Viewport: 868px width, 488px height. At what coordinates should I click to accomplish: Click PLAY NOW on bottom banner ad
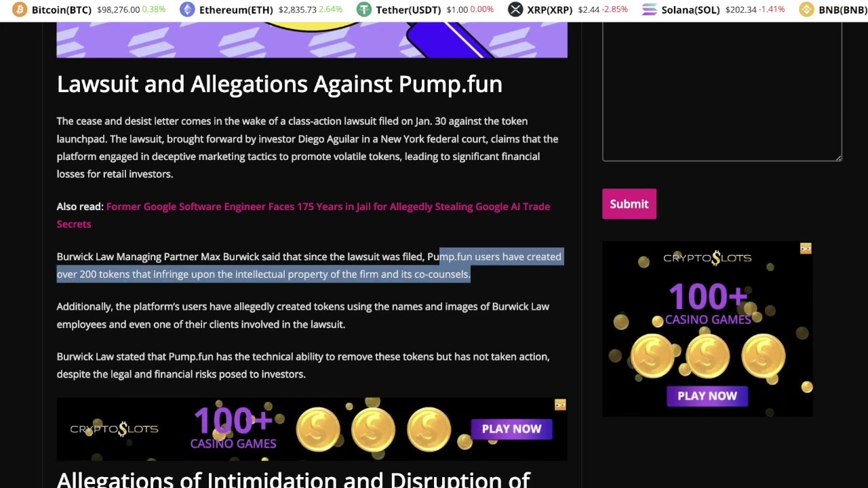pyautogui.click(x=511, y=429)
